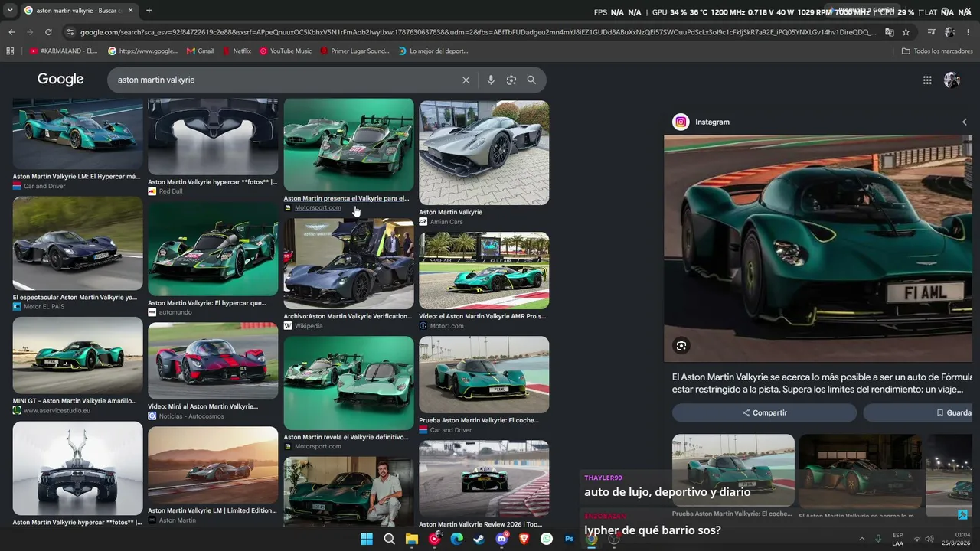Open the ESP LAA keyboard language indicator
The width and height of the screenshot is (980, 551).
click(897, 540)
